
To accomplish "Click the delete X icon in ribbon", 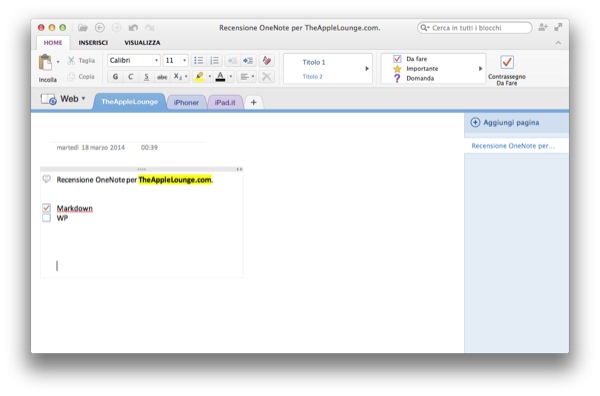I will [x=266, y=77].
